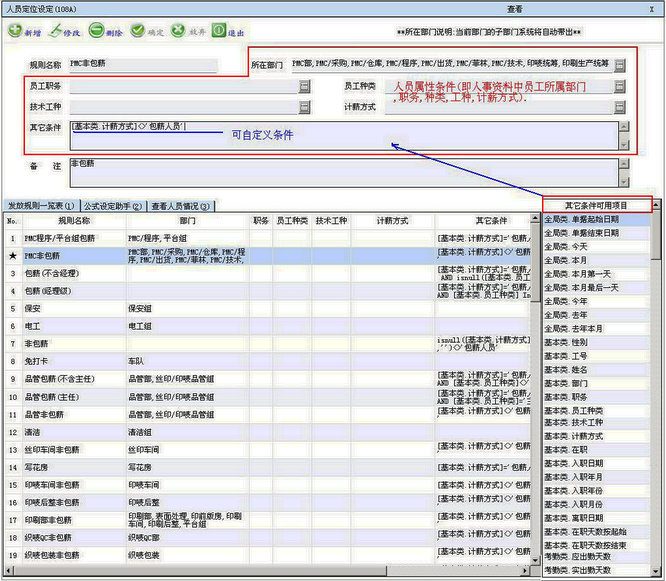The image size is (666, 581).
Task: Select the 写花房 rule row
Action: click(x=268, y=468)
